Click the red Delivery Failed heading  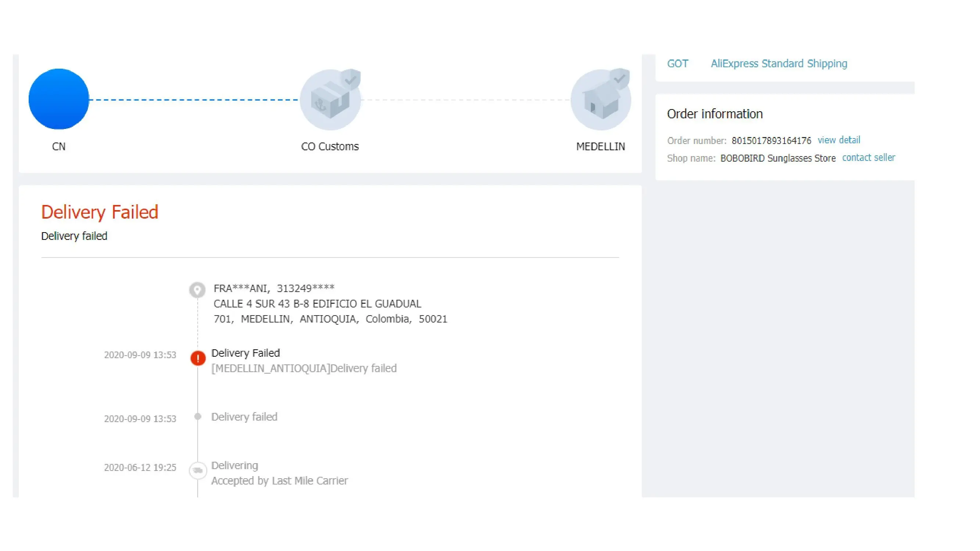pos(100,212)
